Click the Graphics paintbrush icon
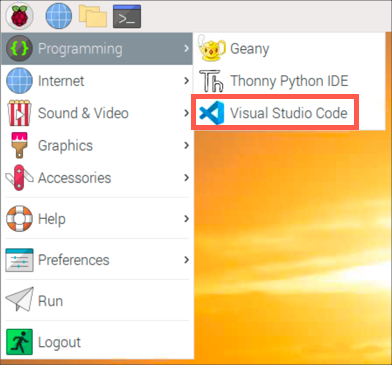 pyautogui.click(x=19, y=145)
